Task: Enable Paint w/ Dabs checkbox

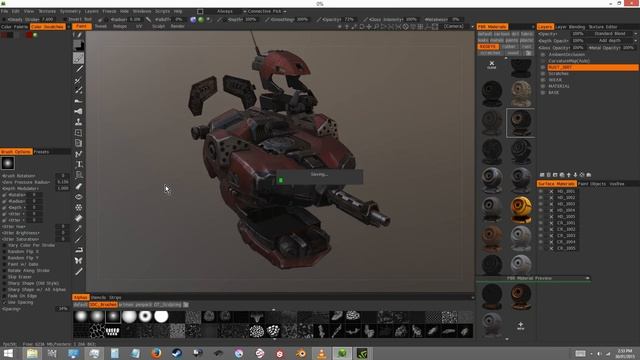Action: pos(4,264)
